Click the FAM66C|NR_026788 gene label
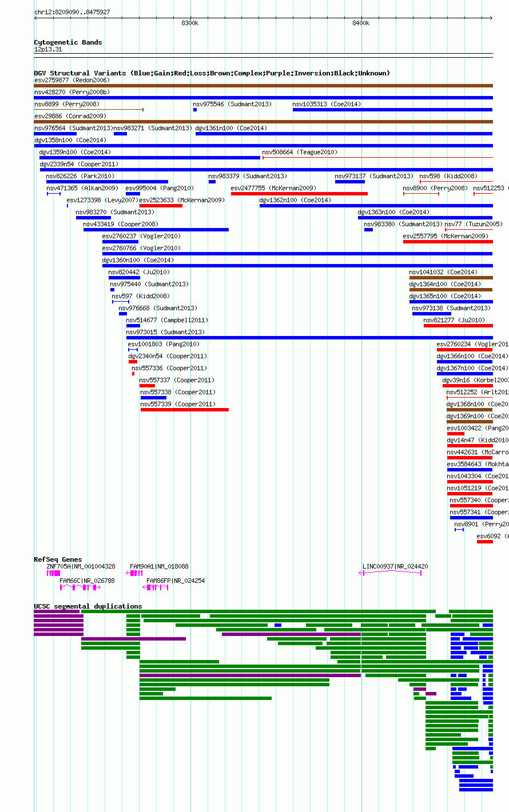Viewport: 509px width, 812px height. (87, 581)
